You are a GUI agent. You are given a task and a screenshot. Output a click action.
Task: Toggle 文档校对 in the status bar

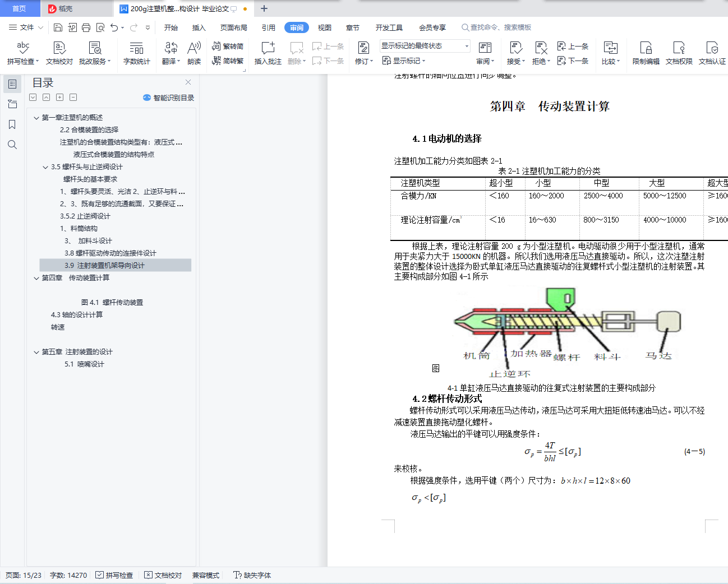pos(163,575)
